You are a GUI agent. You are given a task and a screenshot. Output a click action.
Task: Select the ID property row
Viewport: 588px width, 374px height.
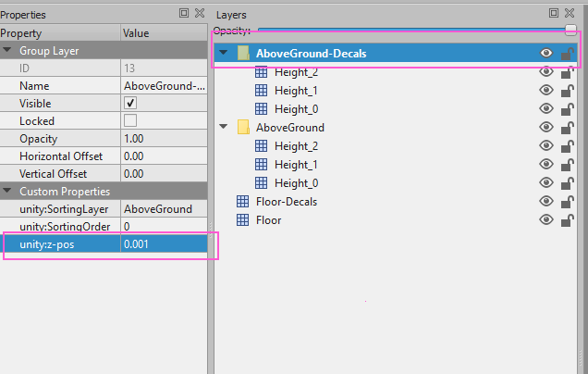(104, 68)
